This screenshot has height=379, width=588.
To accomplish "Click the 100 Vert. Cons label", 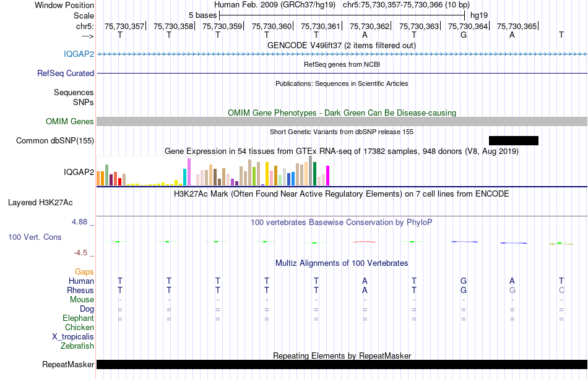I will 35,237.
